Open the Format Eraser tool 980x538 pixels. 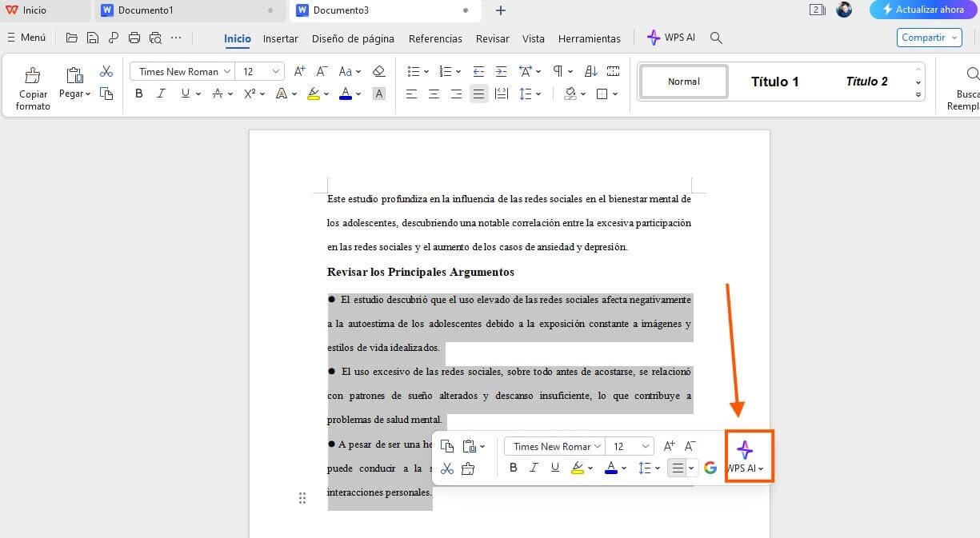[379, 70]
